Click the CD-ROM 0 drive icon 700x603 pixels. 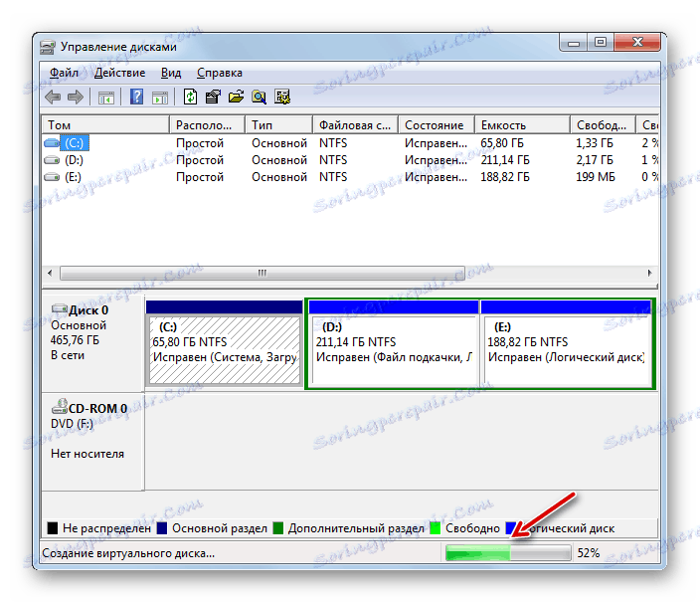(x=60, y=407)
